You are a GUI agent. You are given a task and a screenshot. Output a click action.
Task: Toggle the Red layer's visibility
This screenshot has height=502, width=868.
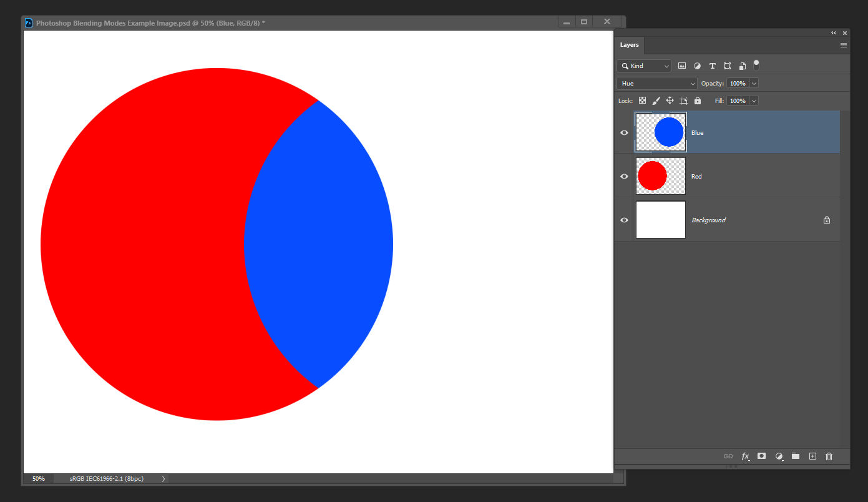[624, 176]
